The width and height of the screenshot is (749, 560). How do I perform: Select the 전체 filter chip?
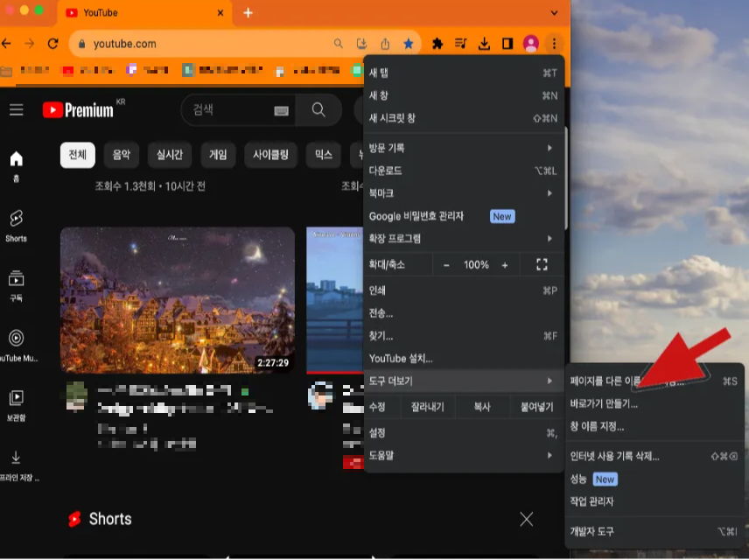[x=77, y=155]
